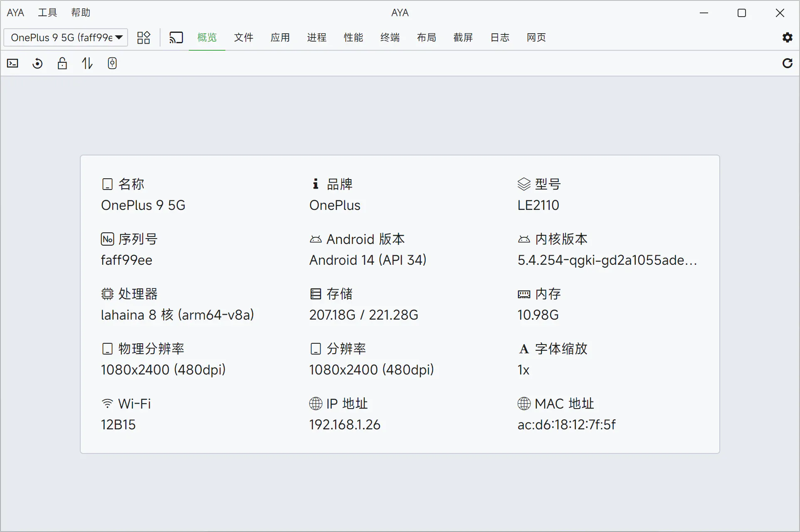
Task: Click the kernel version 5.4.254-qgki value
Action: [x=607, y=260]
